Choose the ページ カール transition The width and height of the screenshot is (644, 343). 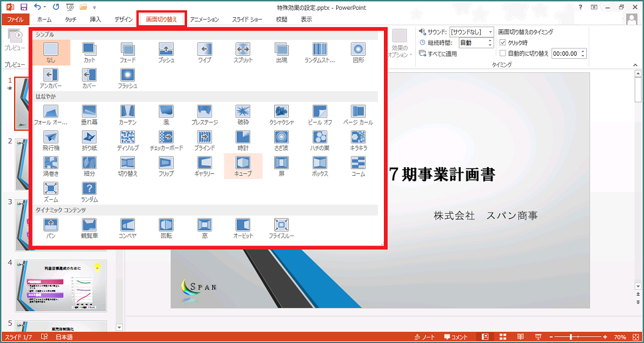(358, 115)
